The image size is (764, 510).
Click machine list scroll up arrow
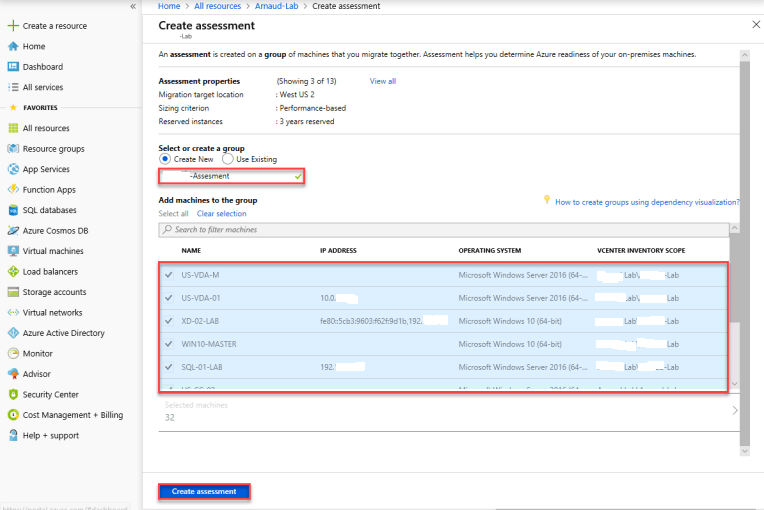pyautogui.click(x=735, y=228)
